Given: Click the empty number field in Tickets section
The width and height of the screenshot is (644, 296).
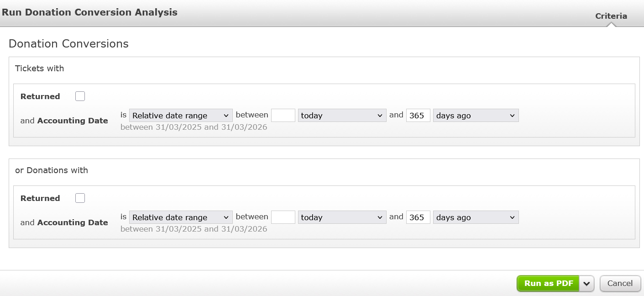Looking at the screenshot, I should (x=283, y=116).
